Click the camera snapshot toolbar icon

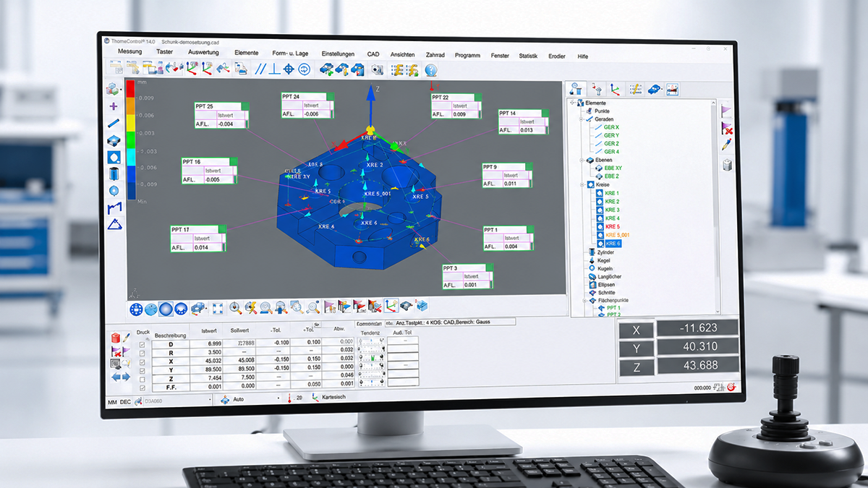[x=377, y=70]
